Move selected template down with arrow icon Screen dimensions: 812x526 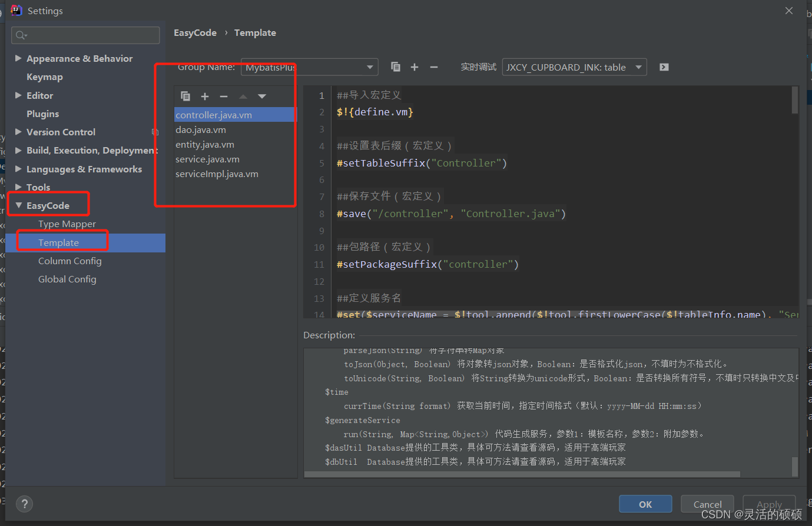tap(261, 96)
